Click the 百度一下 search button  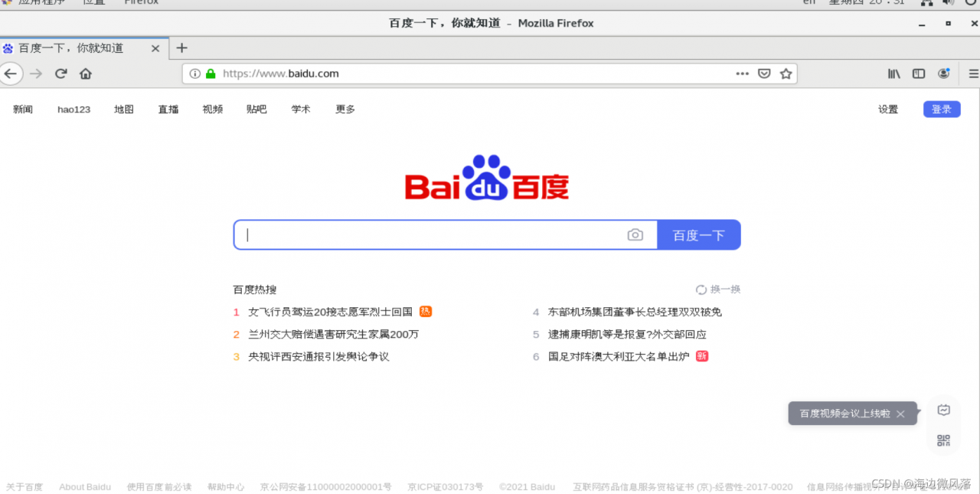[699, 235]
